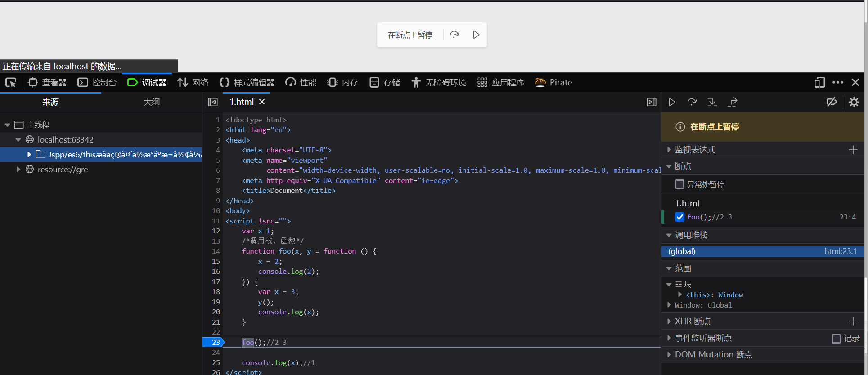The height and width of the screenshot is (375, 868).
Task: Collapse the localhost:63342 node
Action: point(18,140)
